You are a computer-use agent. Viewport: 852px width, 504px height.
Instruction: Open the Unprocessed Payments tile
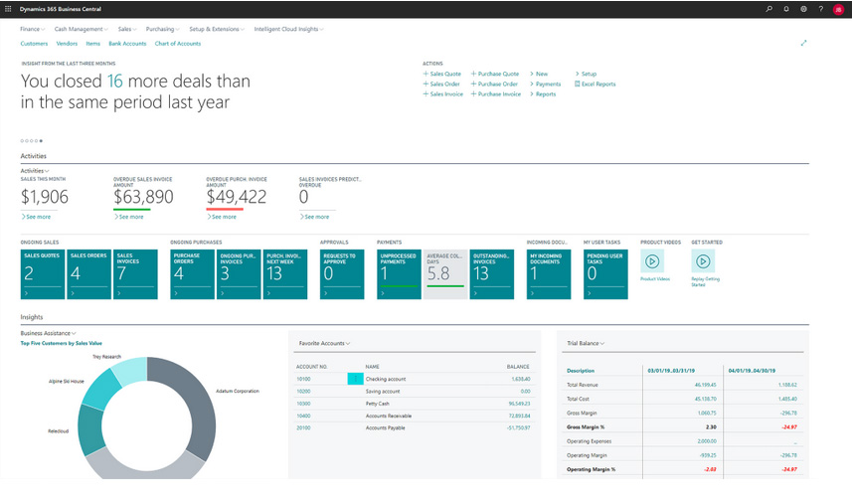tap(399, 274)
